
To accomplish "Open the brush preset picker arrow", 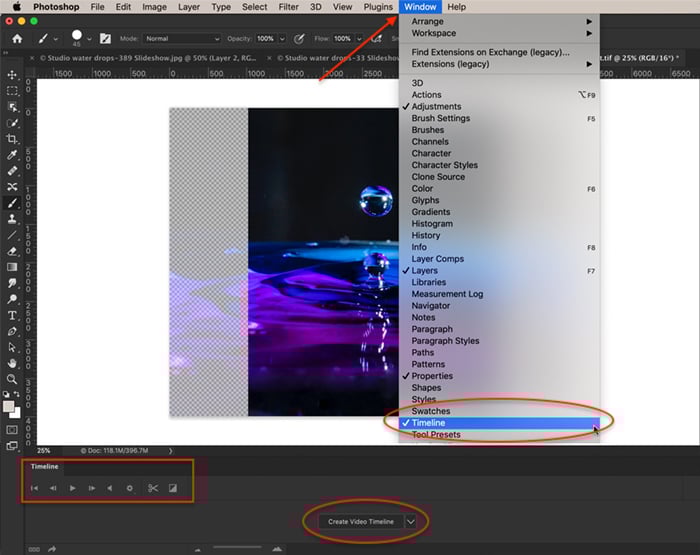I will coord(89,39).
